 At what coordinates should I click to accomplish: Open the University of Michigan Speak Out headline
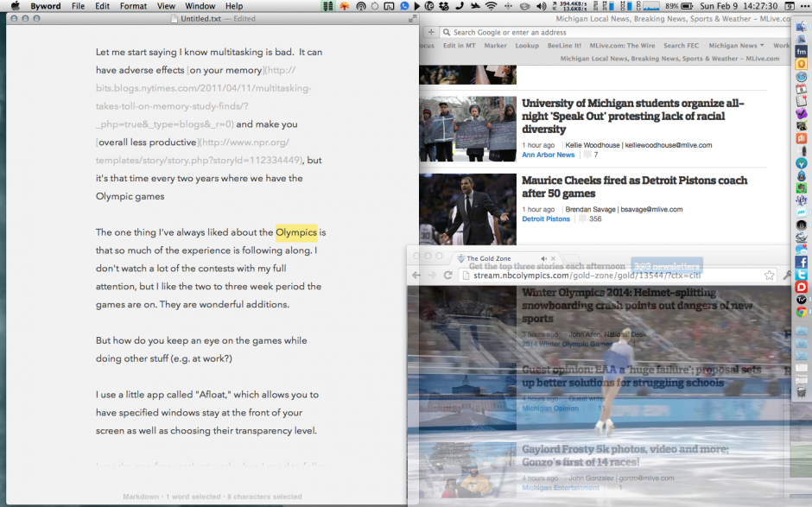pos(633,116)
